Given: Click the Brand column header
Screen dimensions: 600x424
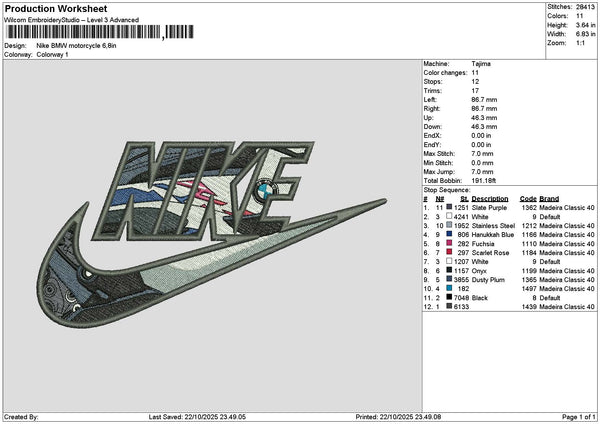Looking at the screenshot, I should click(549, 199).
